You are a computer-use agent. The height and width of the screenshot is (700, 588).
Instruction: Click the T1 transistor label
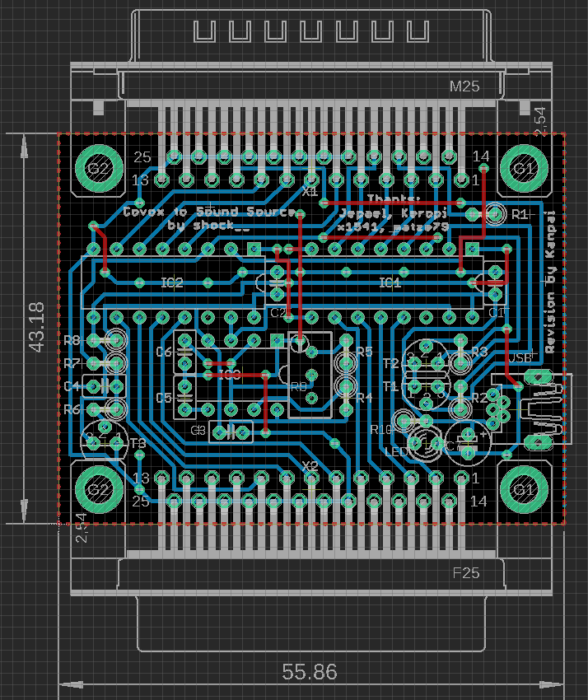click(x=390, y=386)
